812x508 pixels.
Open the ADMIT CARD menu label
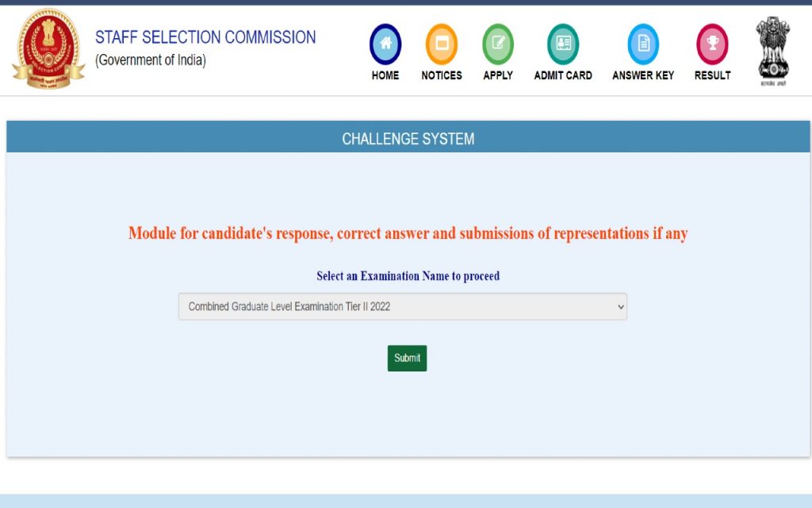[563, 75]
